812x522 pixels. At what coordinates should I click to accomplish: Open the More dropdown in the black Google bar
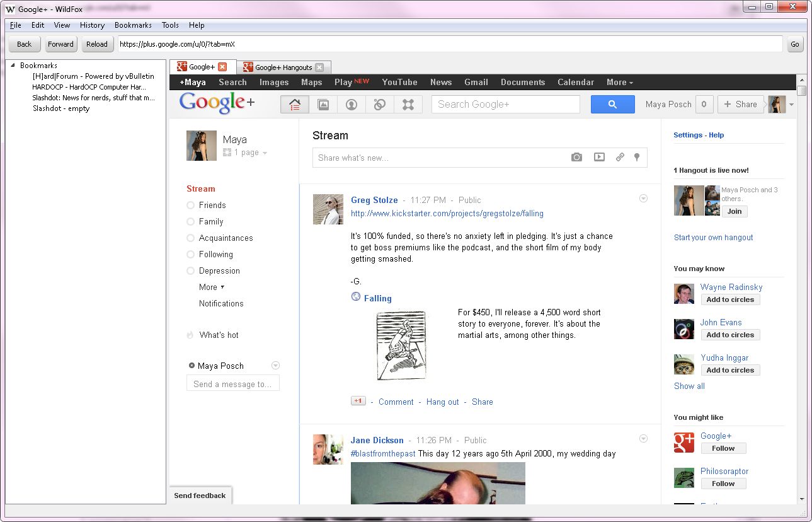620,82
